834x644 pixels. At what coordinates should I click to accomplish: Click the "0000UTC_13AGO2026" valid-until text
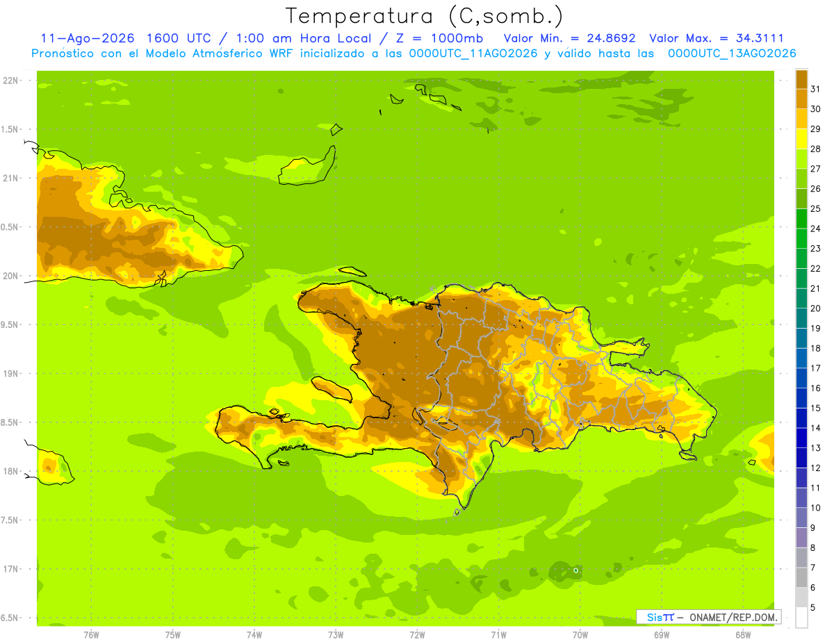(x=732, y=53)
